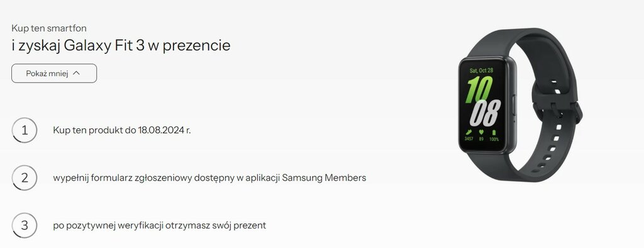
Task: Click the white '08' minute digits on watch
Action: (486, 113)
